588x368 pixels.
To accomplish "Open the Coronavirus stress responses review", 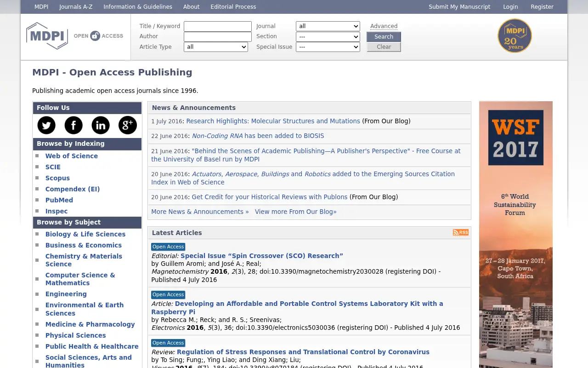I will pos(303,352).
